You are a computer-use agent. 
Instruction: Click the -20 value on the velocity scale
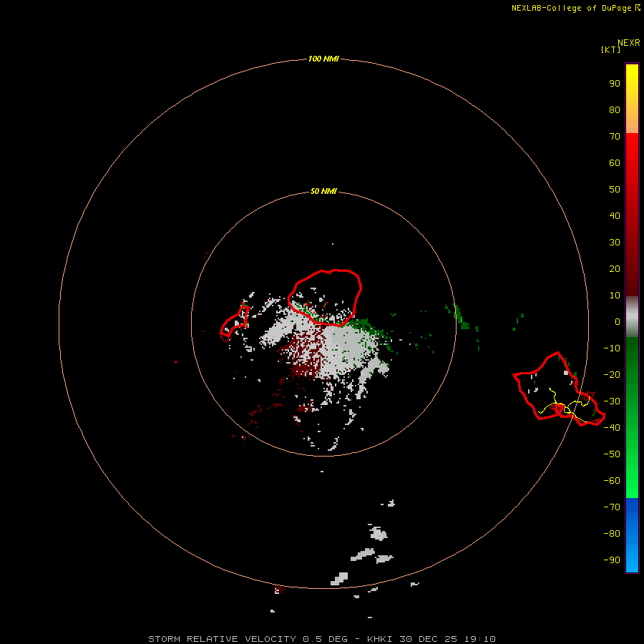click(x=612, y=374)
